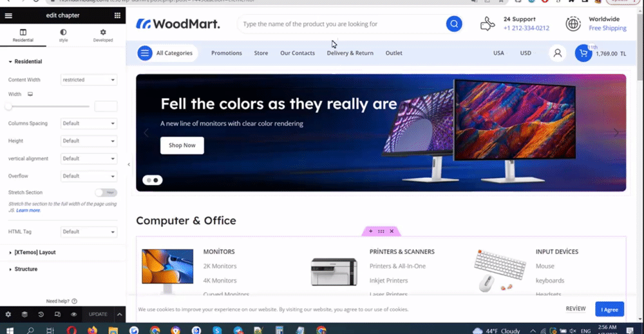This screenshot has height=334, width=644.
Task: Click the responsive device icon beside Width
Action: [30, 94]
